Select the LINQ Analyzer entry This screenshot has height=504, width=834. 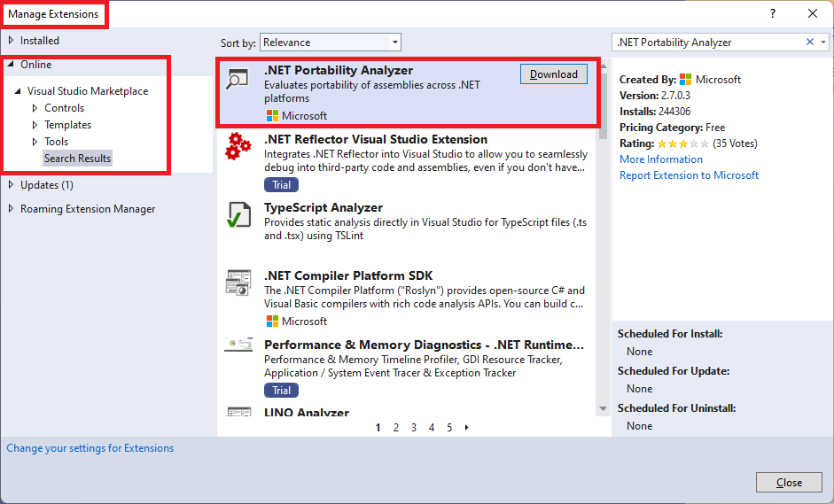tap(307, 412)
